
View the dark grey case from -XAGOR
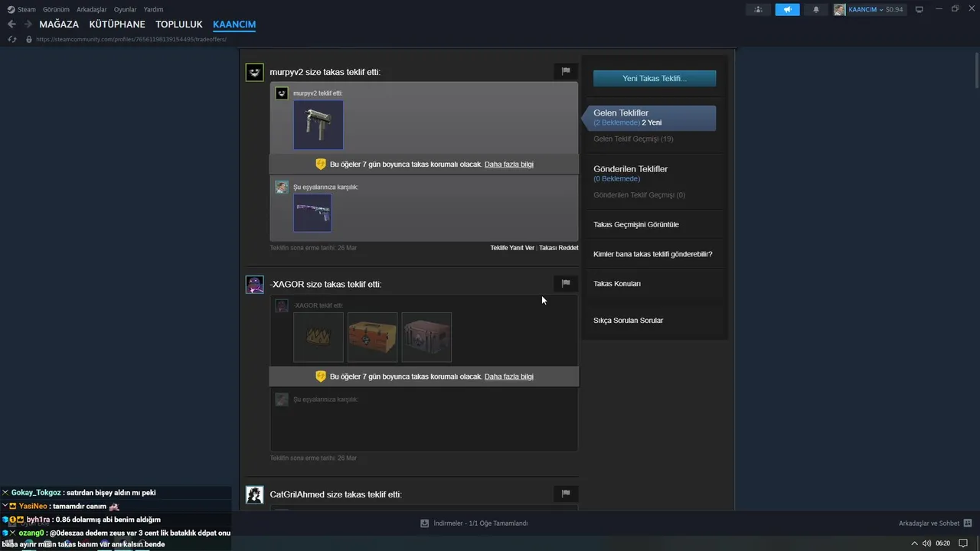coord(426,337)
